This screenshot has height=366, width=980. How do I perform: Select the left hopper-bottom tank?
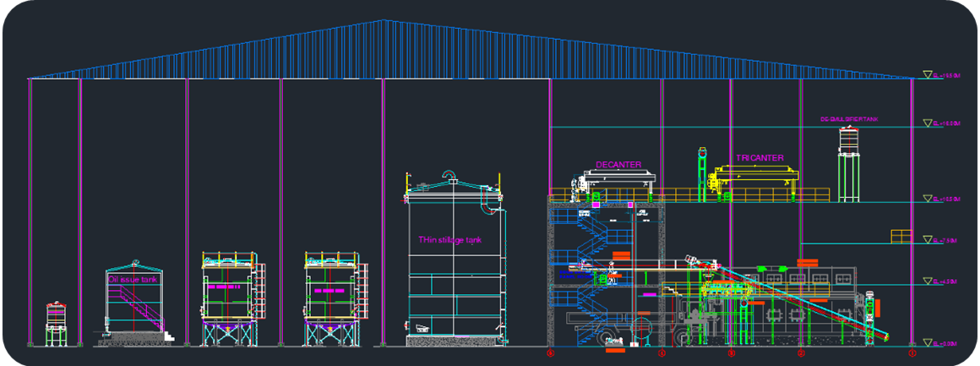click(x=227, y=296)
